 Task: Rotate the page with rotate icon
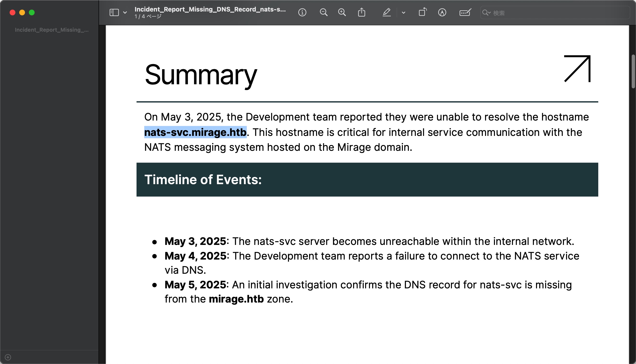[x=422, y=12]
